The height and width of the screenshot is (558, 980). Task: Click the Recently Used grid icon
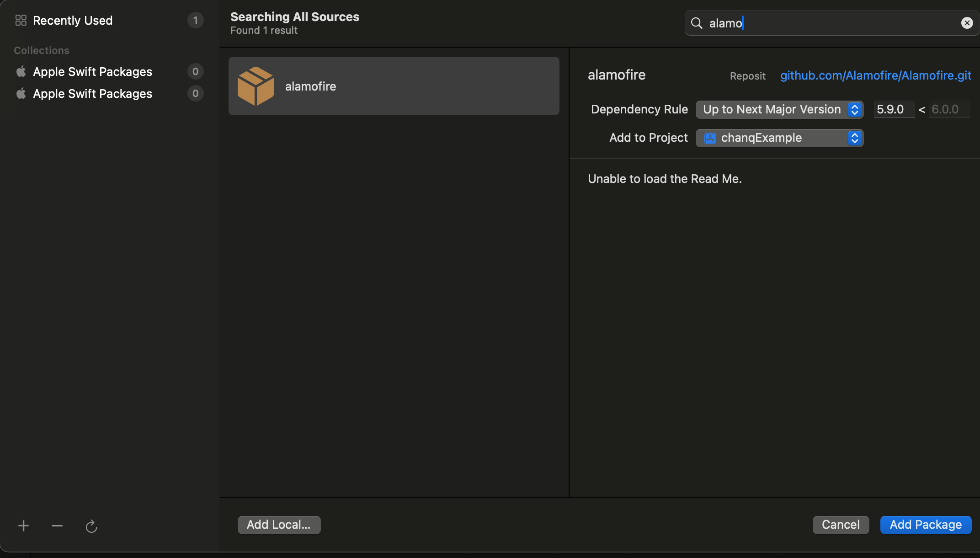coord(21,20)
